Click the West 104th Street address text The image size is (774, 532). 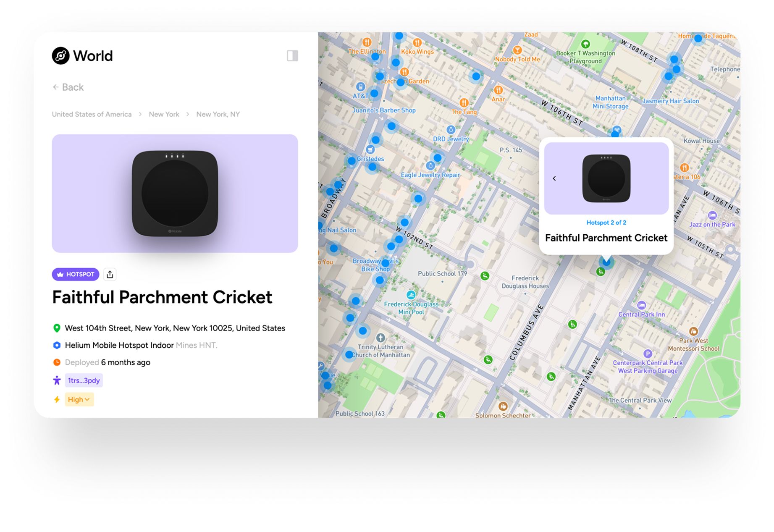click(x=175, y=328)
